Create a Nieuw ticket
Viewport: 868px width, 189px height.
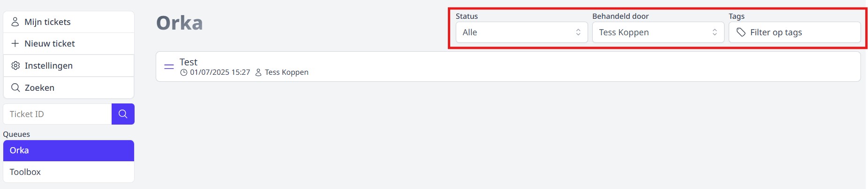point(50,44)
